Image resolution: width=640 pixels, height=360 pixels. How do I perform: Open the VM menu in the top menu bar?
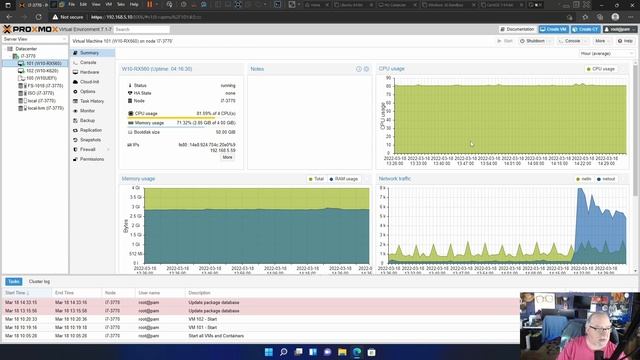point(109,4)
